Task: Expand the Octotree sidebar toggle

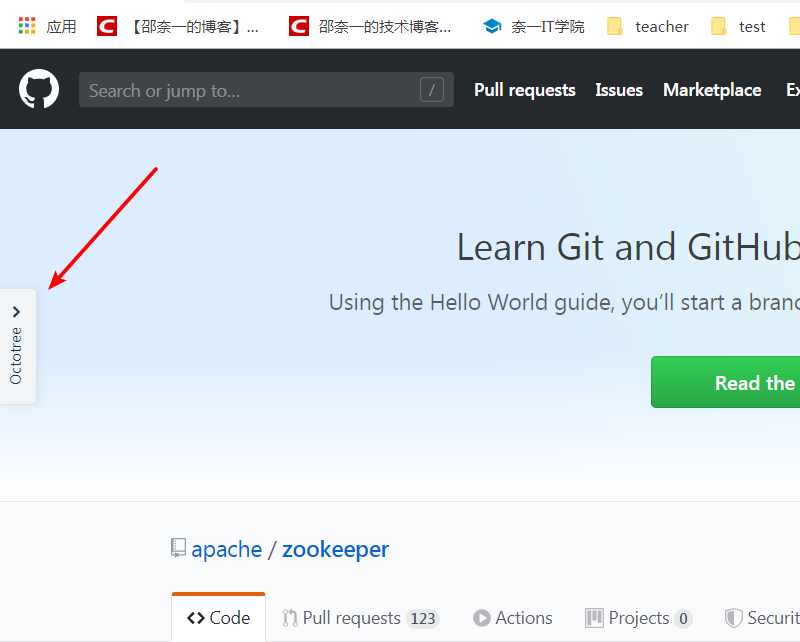Action: [17, 347]
